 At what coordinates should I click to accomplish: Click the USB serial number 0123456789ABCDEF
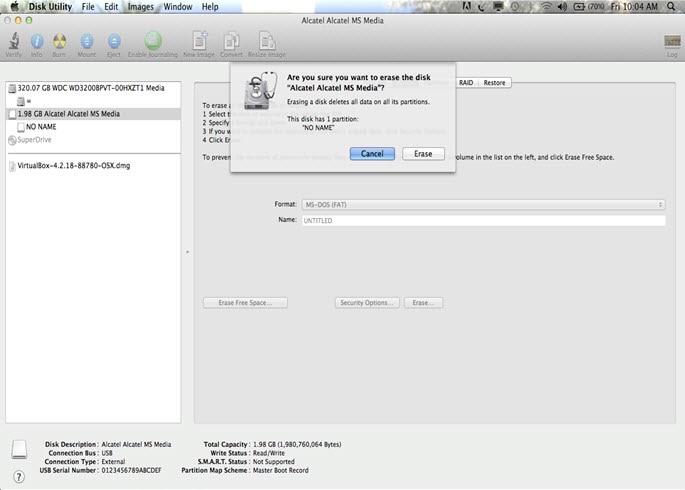pos(131,471)
